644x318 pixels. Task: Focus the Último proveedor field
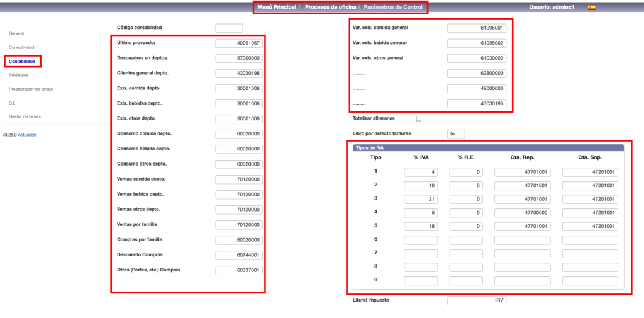pyautogui.click(x=238, y=43)
